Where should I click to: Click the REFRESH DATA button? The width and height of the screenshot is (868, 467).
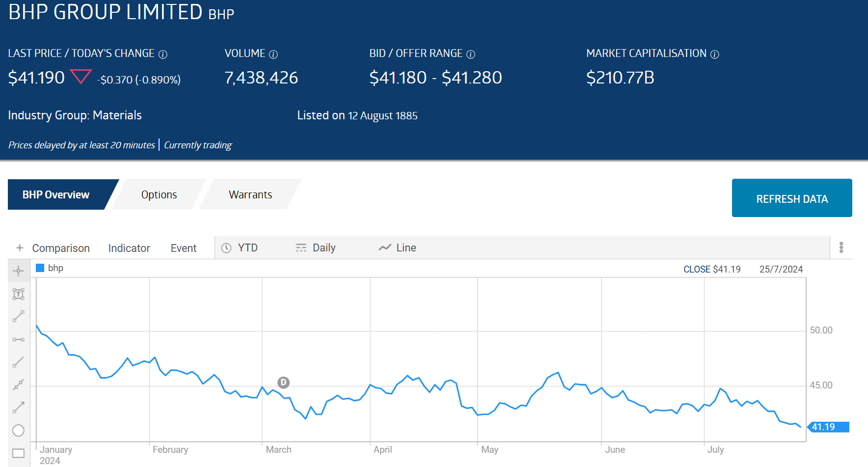tap(792, 198)
